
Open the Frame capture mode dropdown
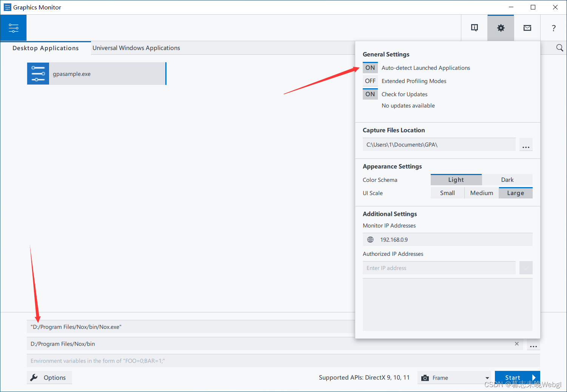[454, 378]
